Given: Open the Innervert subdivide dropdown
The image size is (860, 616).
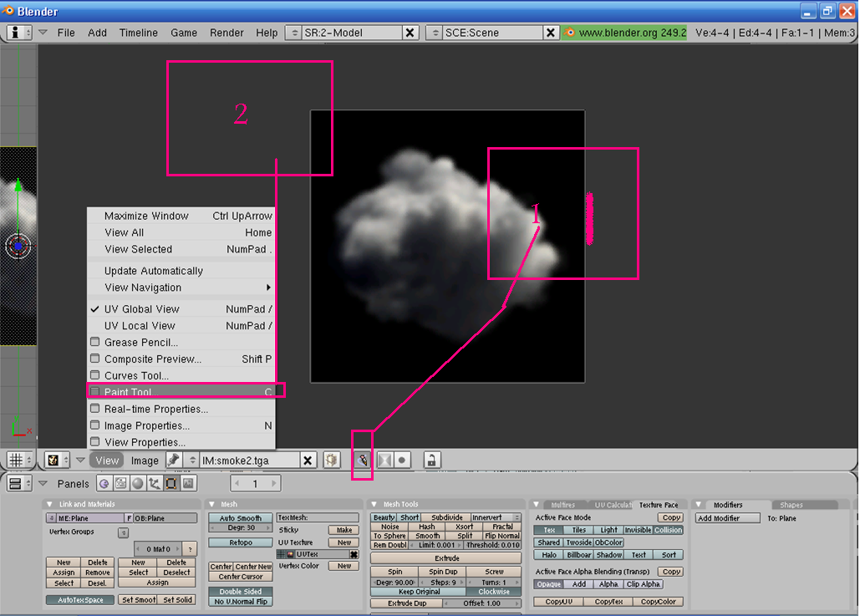Looking at the screenshot, I should point(496,517).
